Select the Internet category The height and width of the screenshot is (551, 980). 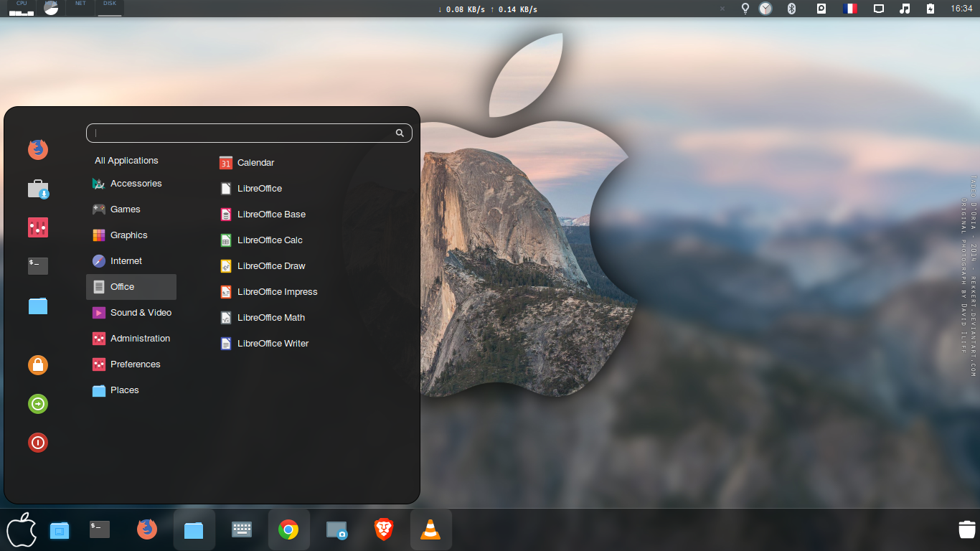(131, 261)
